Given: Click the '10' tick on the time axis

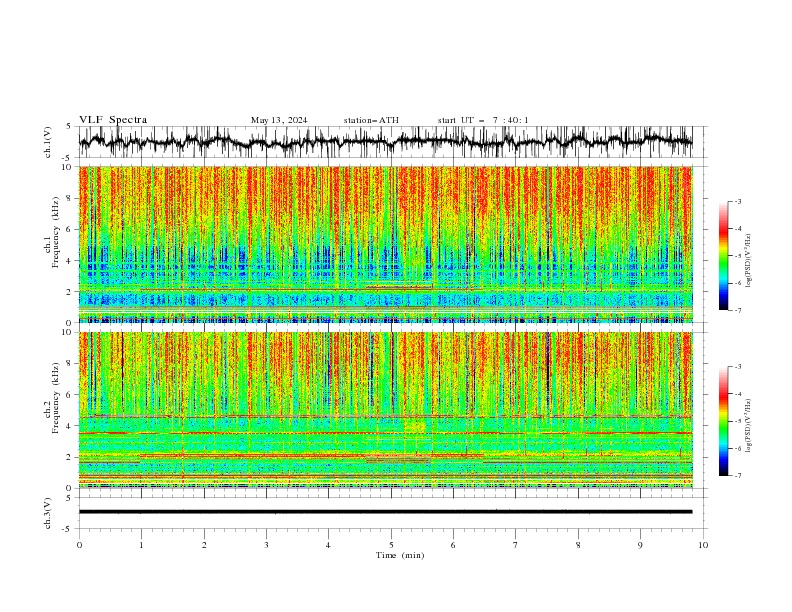Looking at the screenshot, I should (x=703, y=545).
